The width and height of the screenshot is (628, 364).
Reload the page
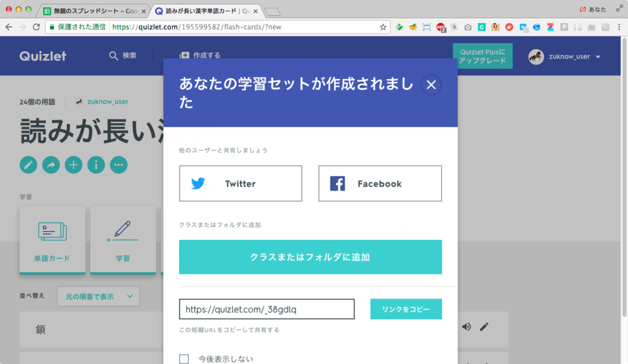point(36,27)
